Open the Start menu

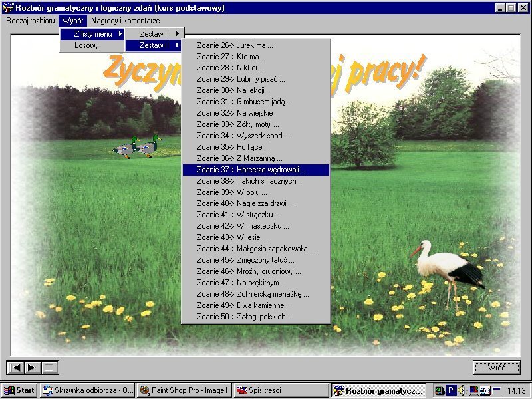click(19, 390)
